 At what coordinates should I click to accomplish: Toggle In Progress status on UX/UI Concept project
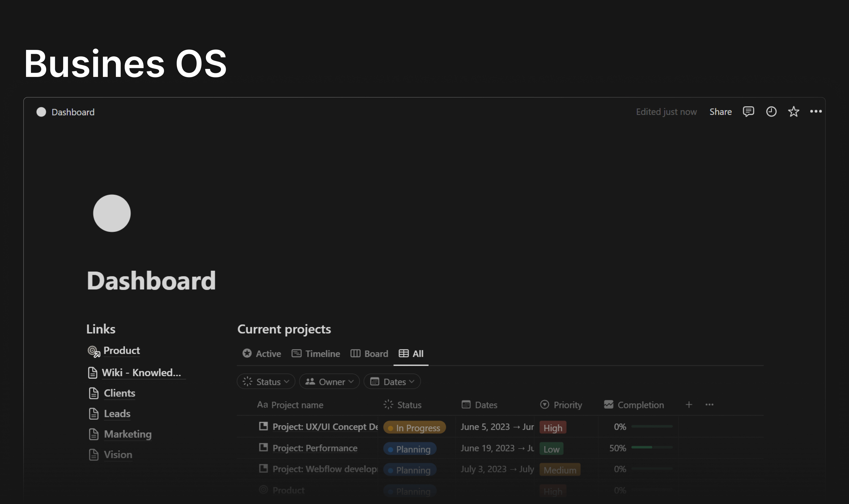coord(414,427)
